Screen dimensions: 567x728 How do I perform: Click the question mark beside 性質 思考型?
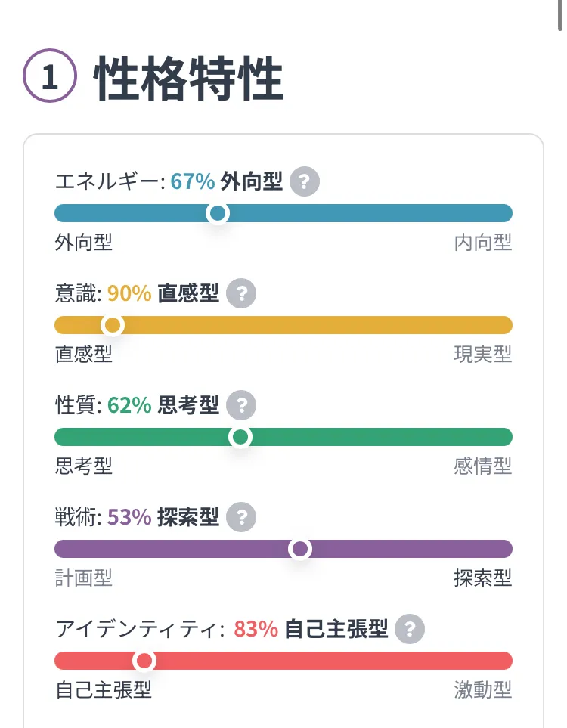point(242,406)
